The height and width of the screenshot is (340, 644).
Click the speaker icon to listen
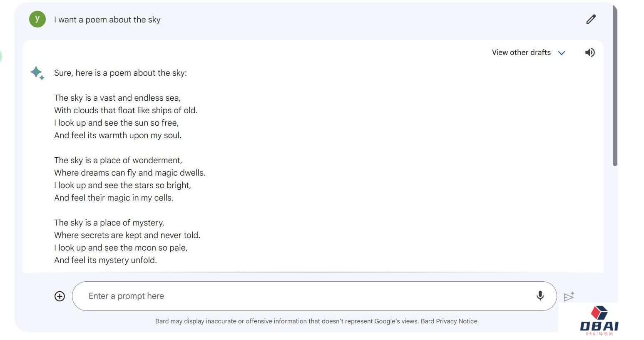click(589, 52)
